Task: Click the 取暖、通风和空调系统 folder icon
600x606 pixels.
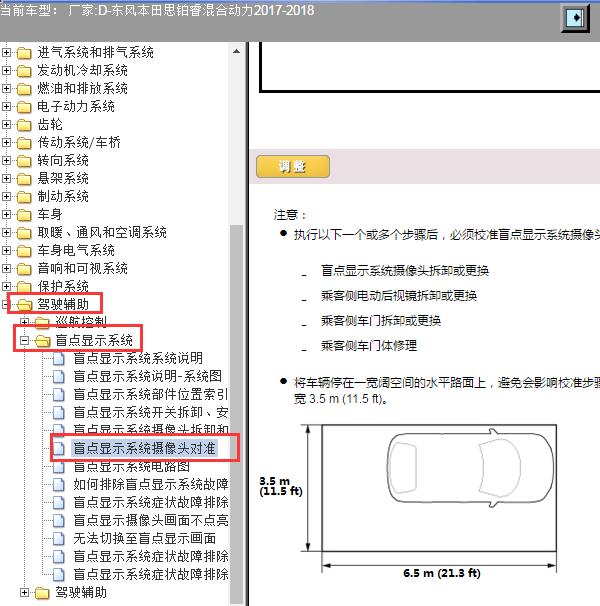Action: click(24, 233)
